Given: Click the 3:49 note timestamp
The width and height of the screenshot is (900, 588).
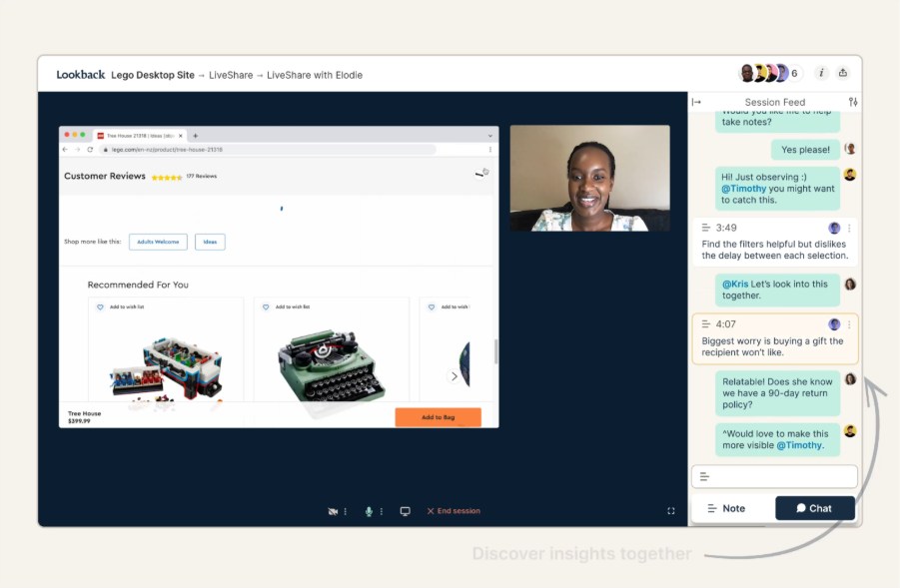Looking at the screenshot, I should pos(726,228).
